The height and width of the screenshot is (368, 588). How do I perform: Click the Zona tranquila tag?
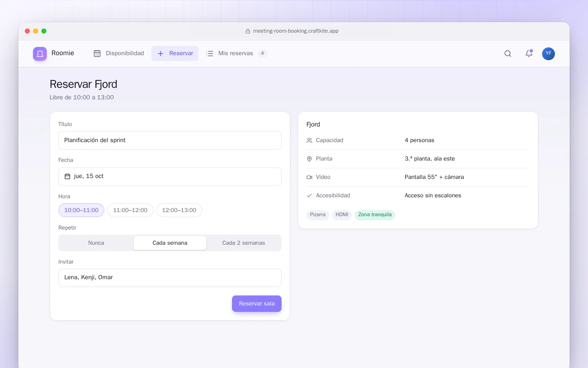[375, 215]
